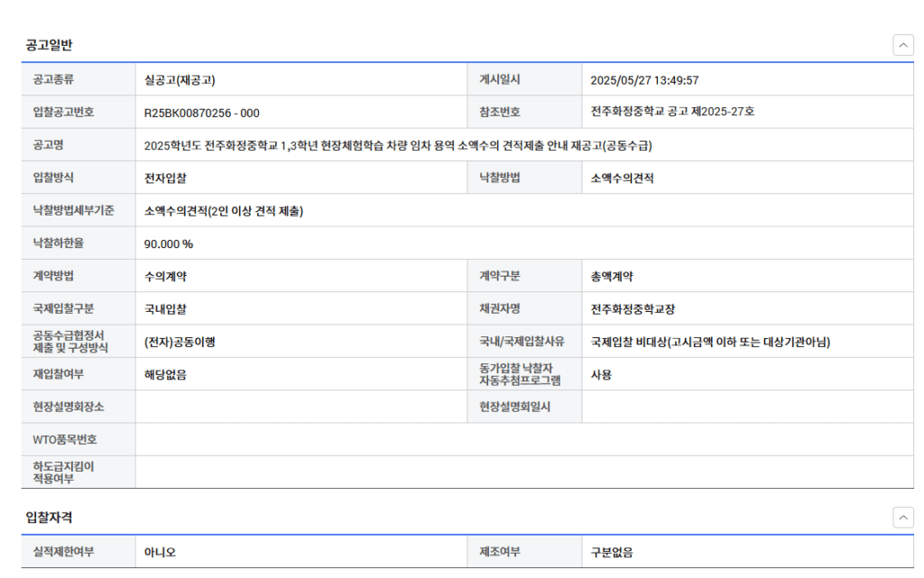The width and height of the screenshot is (924, 578).
Task: Click the posting time 2025/05/27 13:49:57
Action: (x=644, y=80)
